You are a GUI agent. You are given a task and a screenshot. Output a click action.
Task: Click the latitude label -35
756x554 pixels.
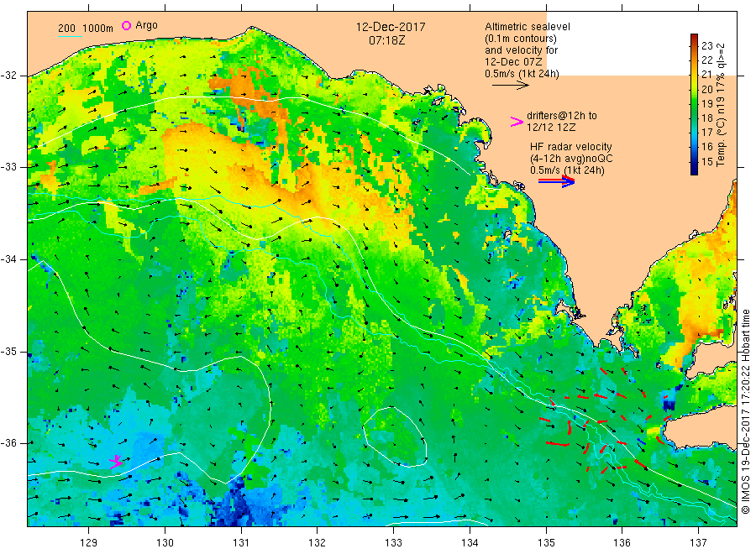[9, 351]
